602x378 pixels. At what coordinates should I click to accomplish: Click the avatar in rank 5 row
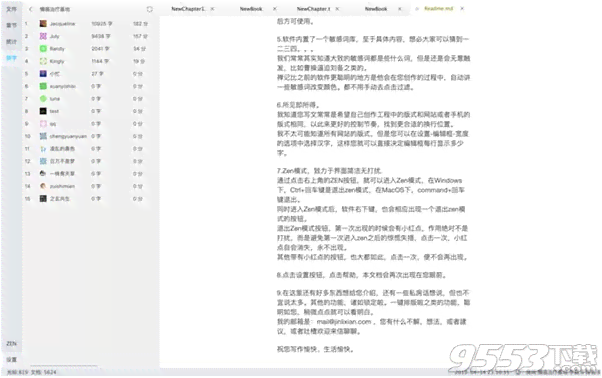tap(43, 74)
